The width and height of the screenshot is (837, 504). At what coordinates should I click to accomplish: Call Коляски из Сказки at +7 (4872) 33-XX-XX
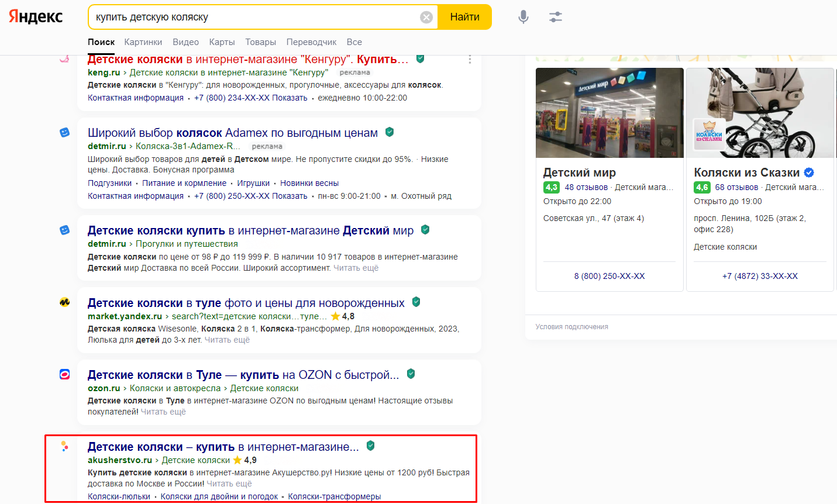pos(760,276)
